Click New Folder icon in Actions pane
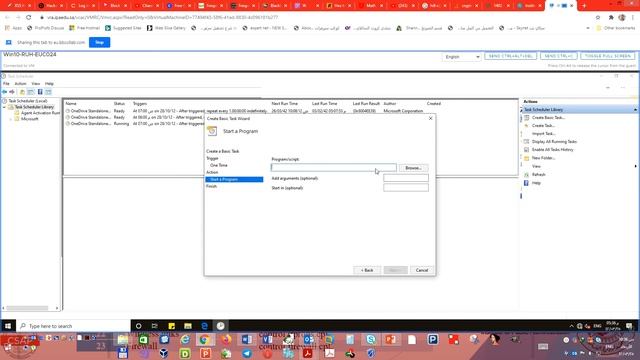Screen dimensions: 640x360 (x=527, y=158)
